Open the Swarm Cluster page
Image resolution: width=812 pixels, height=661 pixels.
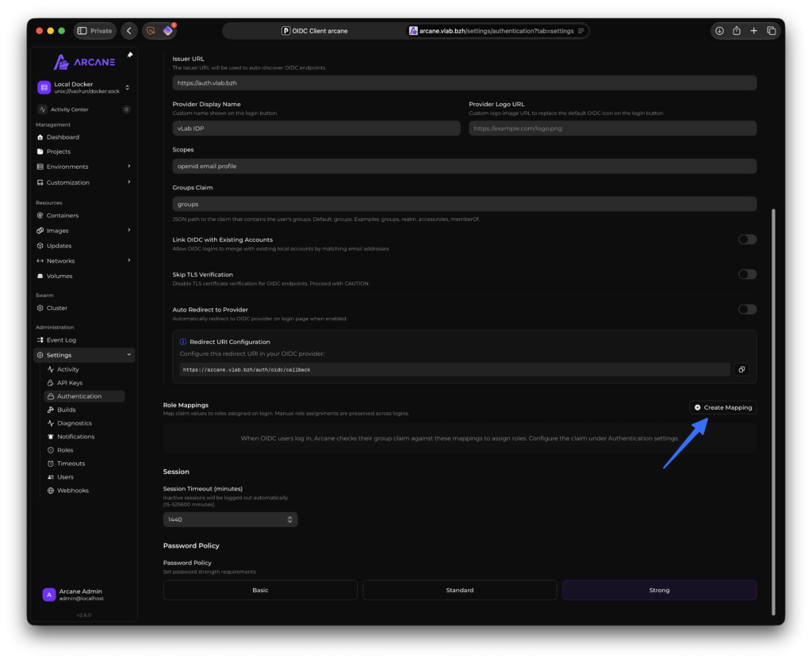coord(56,308)
